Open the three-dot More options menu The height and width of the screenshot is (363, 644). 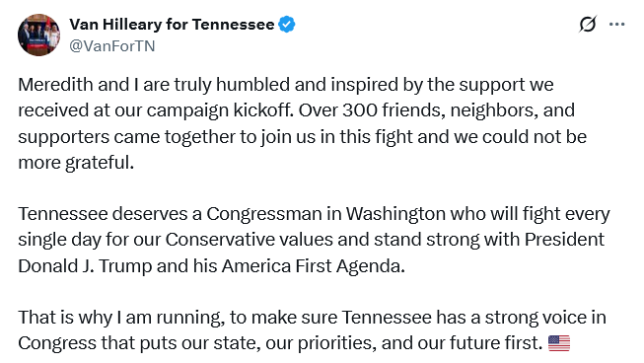[617, 25]
